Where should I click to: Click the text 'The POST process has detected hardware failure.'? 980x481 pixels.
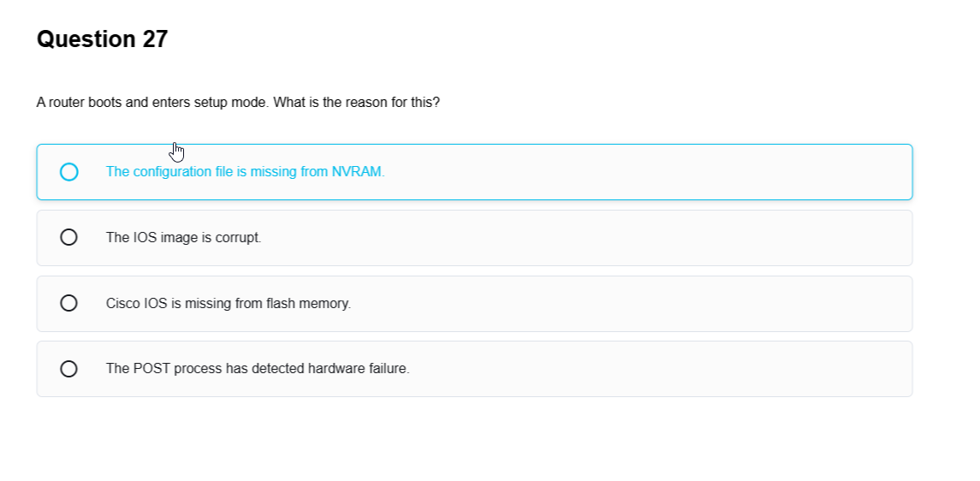[x=258, y=369]
